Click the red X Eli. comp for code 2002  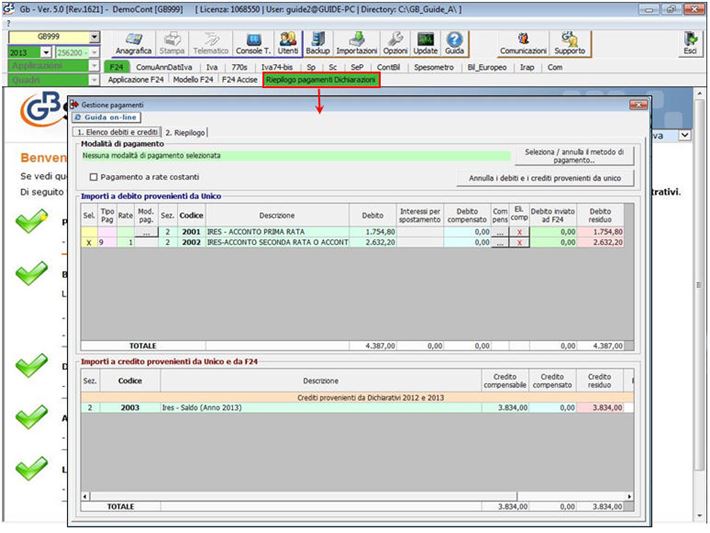tap(519, 243)
